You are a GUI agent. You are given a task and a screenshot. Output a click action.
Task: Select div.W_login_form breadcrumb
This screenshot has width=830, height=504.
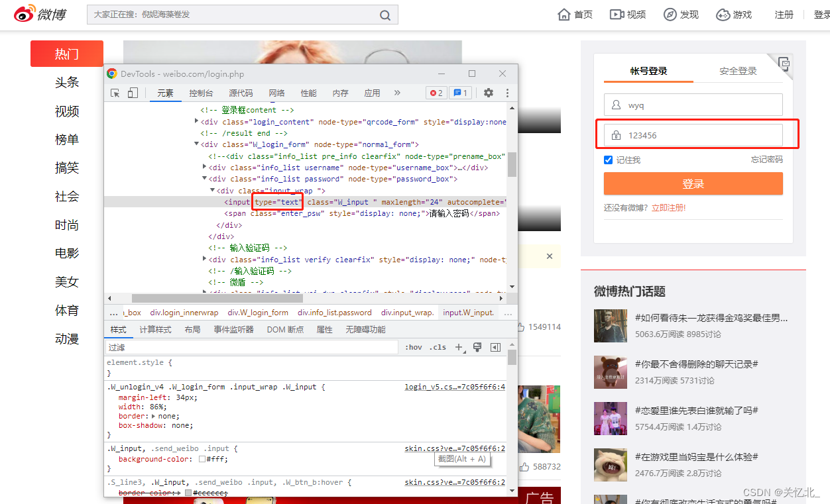[x=258, y=313]
